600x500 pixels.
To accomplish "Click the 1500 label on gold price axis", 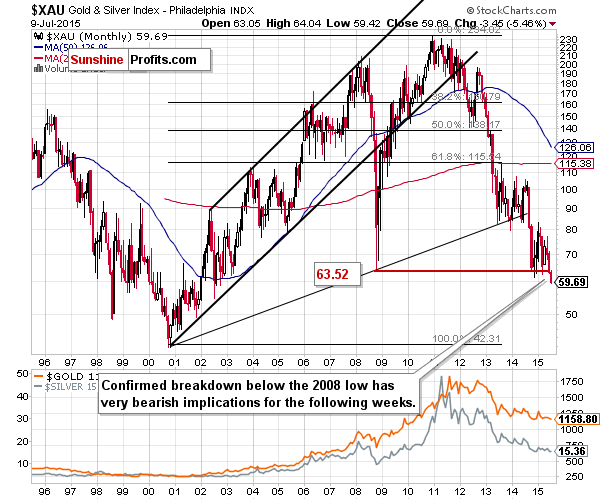I will point(572,398).
